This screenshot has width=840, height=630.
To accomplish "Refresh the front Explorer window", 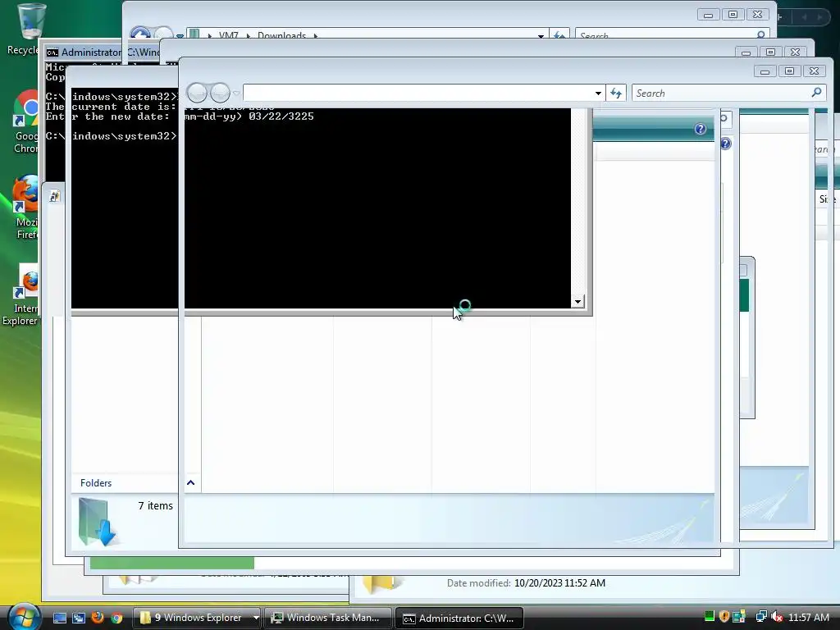I will click(x=616, y=94).
